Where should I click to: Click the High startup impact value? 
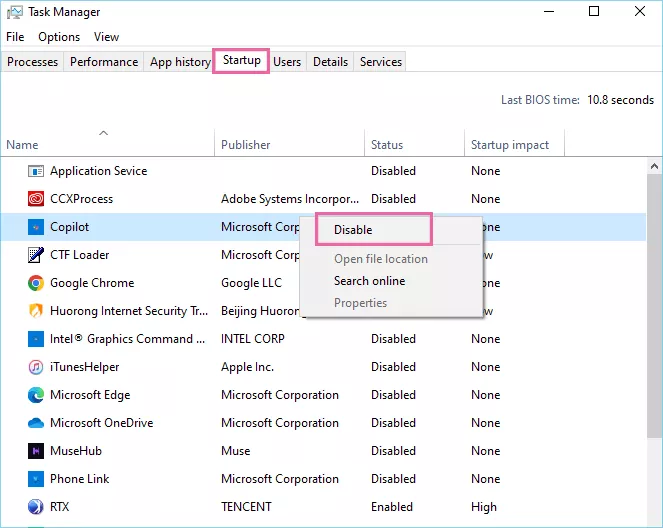pyautogui.click(x=484, y=507)
